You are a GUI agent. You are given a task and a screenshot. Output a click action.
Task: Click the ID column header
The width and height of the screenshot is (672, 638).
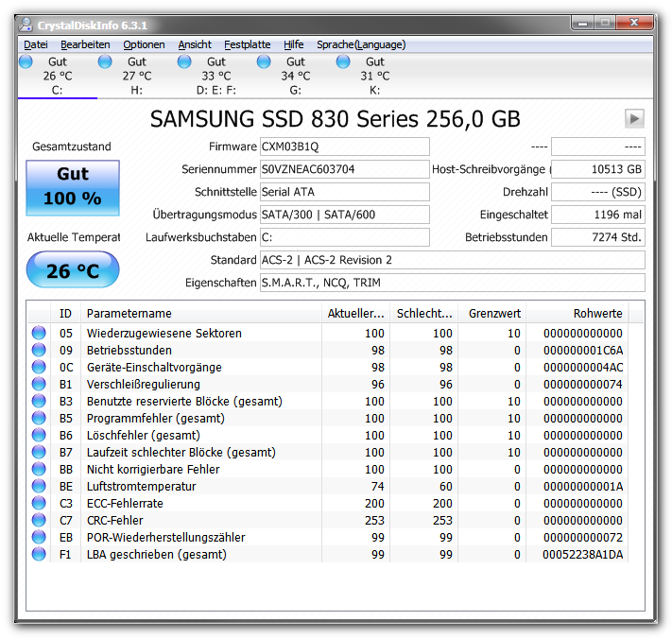(65, 314)
